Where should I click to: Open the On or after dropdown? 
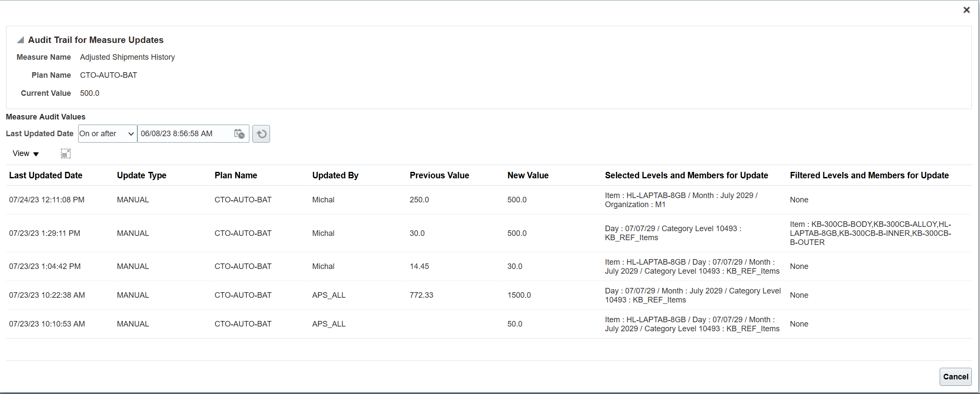click(107, 134)
